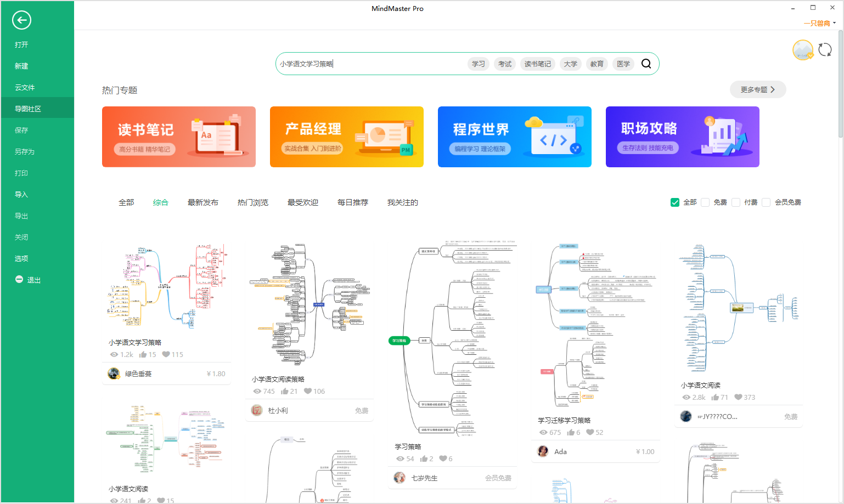844x504 pixels.
Task: Click the refresh icon beside the avatar
Action: (825, 50)
